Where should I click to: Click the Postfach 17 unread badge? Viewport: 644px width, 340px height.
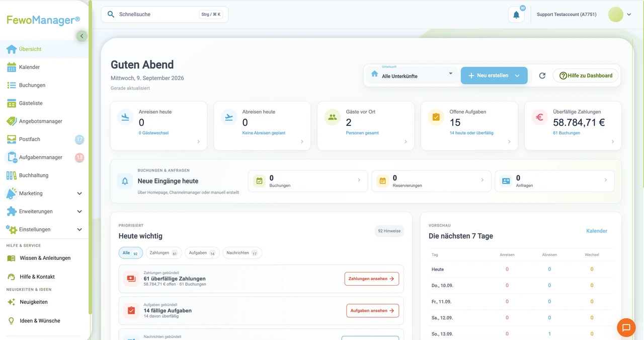point(79,140)
